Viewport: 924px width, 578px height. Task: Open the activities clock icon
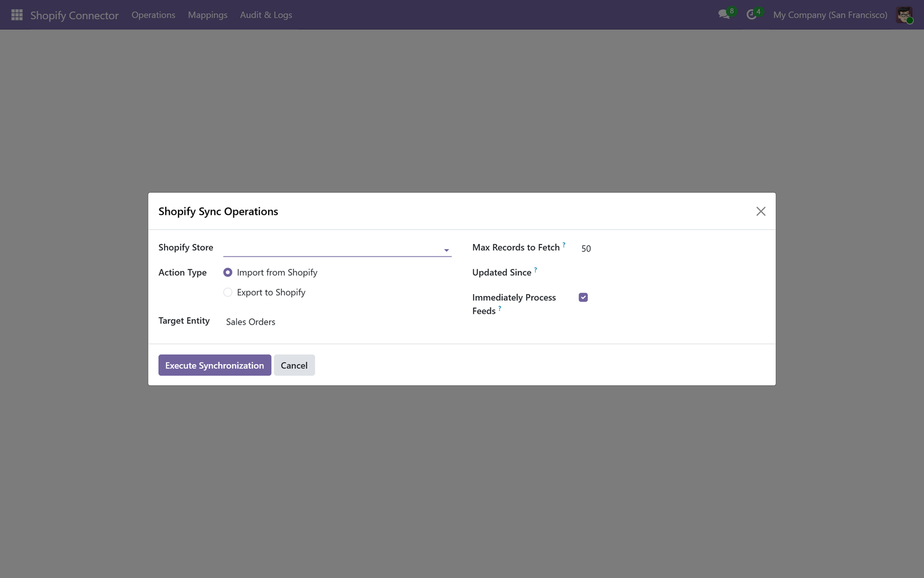tap(751, 14)
